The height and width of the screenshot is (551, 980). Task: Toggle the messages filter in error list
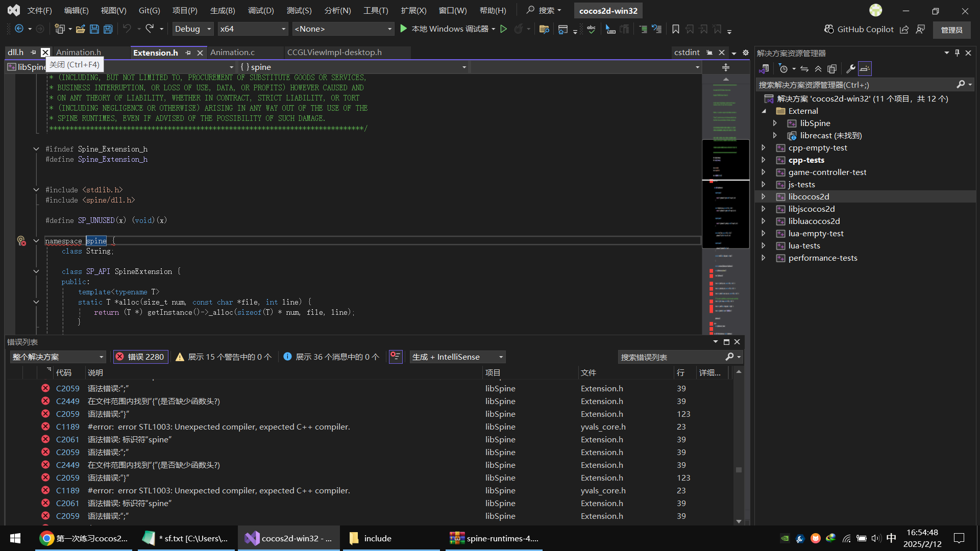(331, 357)
